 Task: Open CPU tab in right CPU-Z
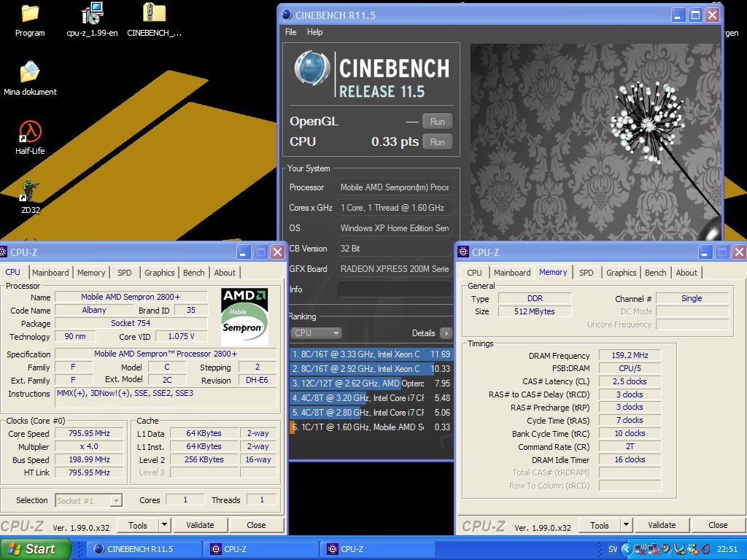tap(474, 273)
